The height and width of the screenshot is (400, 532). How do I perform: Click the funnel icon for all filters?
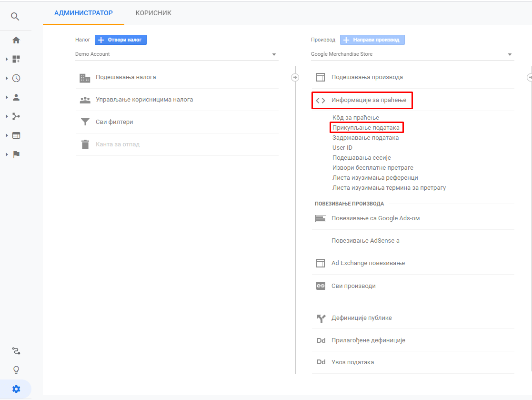coord(85,122)
